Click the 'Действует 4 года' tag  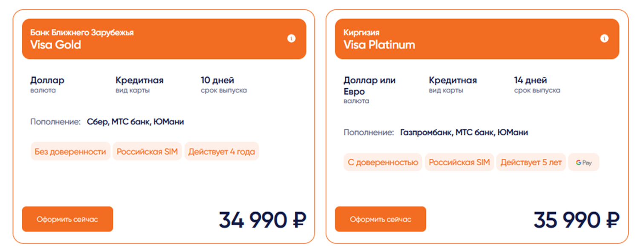222,152
